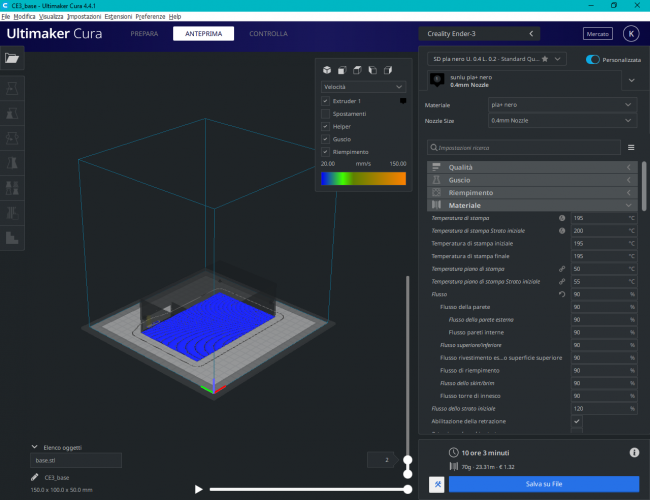Click the hamburger menu beside settings search
Viewport: 650px width, 500px height.
tap(631, 147)
